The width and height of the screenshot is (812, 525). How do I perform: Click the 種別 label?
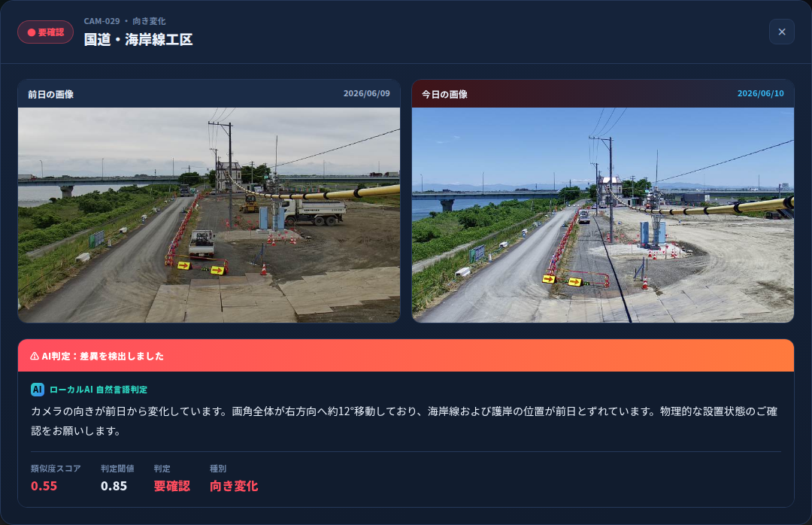tap(218, 469)
